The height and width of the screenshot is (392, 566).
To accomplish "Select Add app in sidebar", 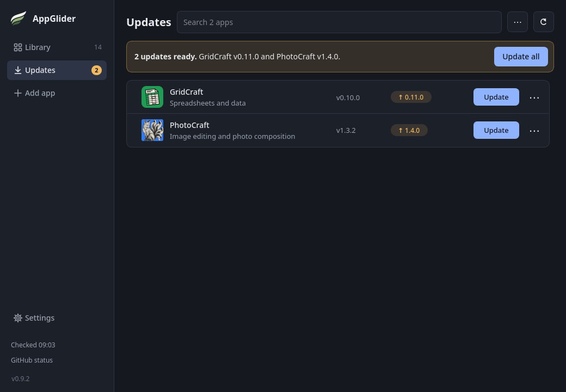I will coord(57,93).
